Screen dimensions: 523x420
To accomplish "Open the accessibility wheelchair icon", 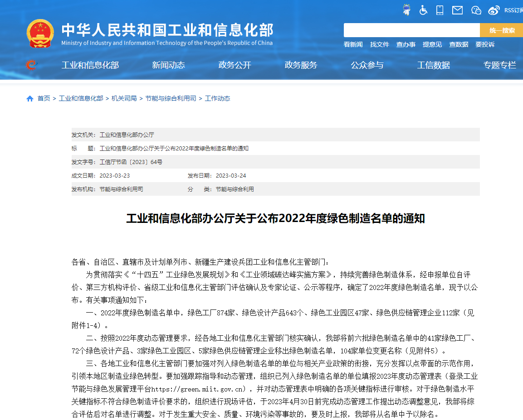I will click(x=423, y=10).
